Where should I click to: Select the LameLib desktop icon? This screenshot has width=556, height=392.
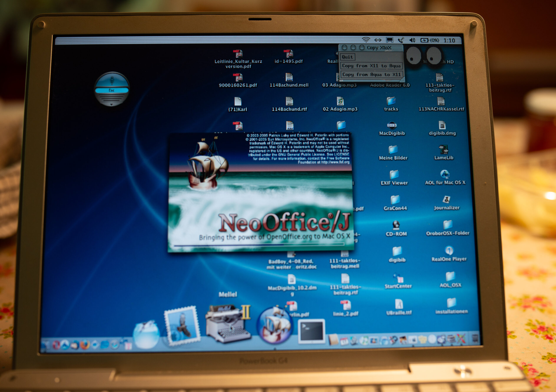[x=444, y=150]
